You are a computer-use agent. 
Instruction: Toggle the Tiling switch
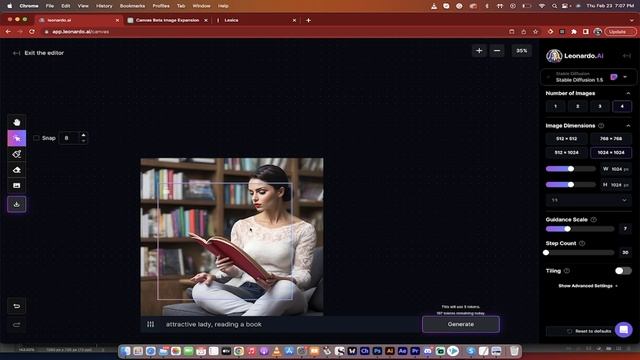[x=623, y=271]
